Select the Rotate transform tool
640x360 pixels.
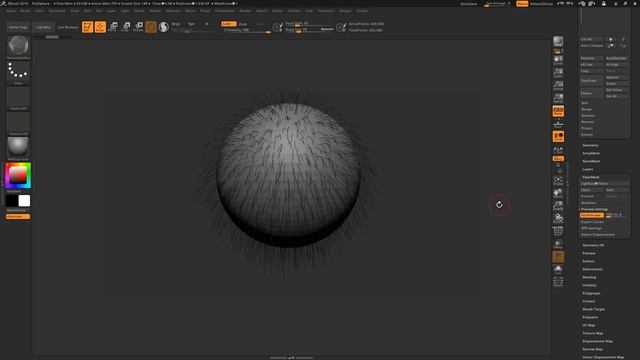pos(138,27)
